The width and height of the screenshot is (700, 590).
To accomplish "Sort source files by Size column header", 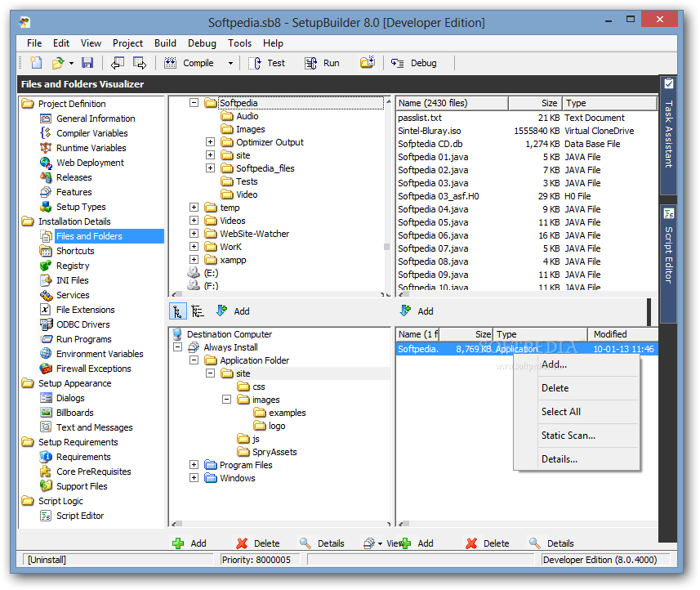I will pyautogui.click(x=535, y=103).
